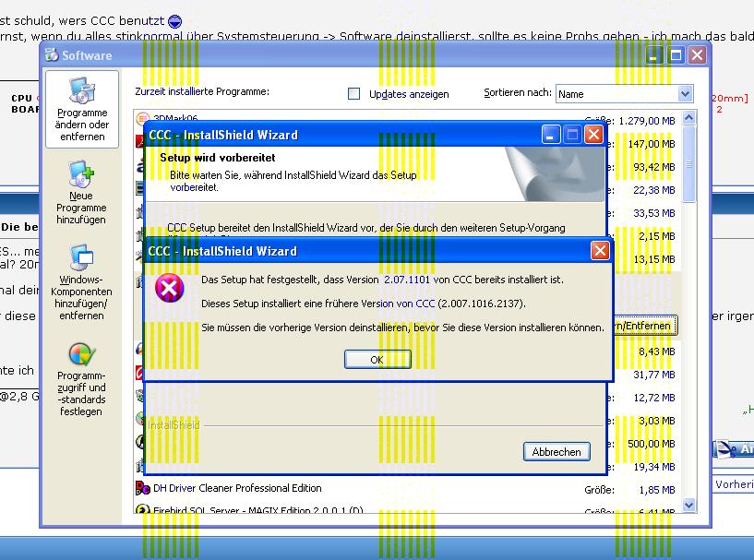Image resolution: width=754 pixels, height=560 pixels.
Task: Select Programme ändern oder entfernen
Action: pyautogui.click(x=82, y=110)
